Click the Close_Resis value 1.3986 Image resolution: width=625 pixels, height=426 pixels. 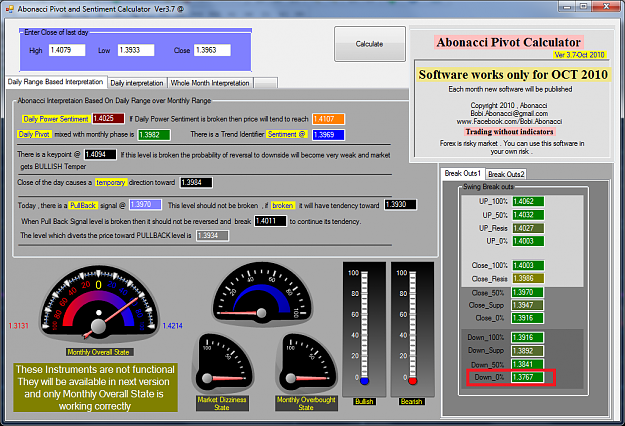click(528, 278)
